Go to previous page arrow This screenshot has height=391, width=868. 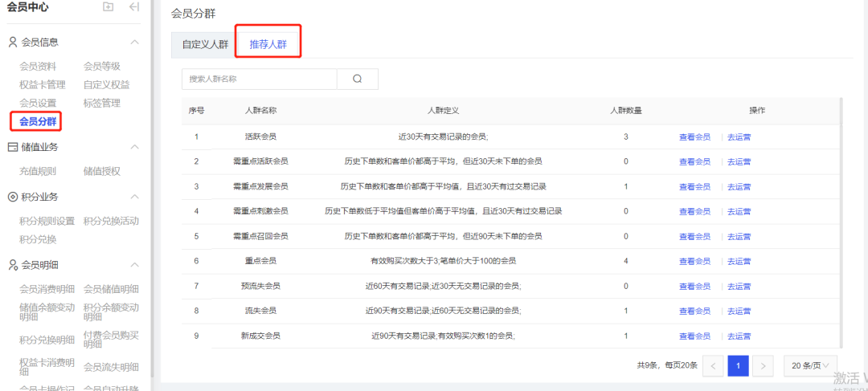(x=713, y=365)
